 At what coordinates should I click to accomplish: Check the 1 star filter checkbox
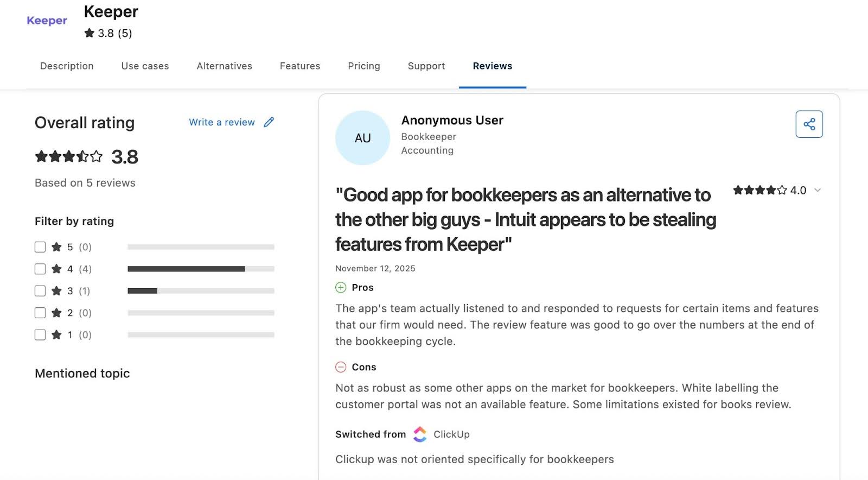point(40,334)
